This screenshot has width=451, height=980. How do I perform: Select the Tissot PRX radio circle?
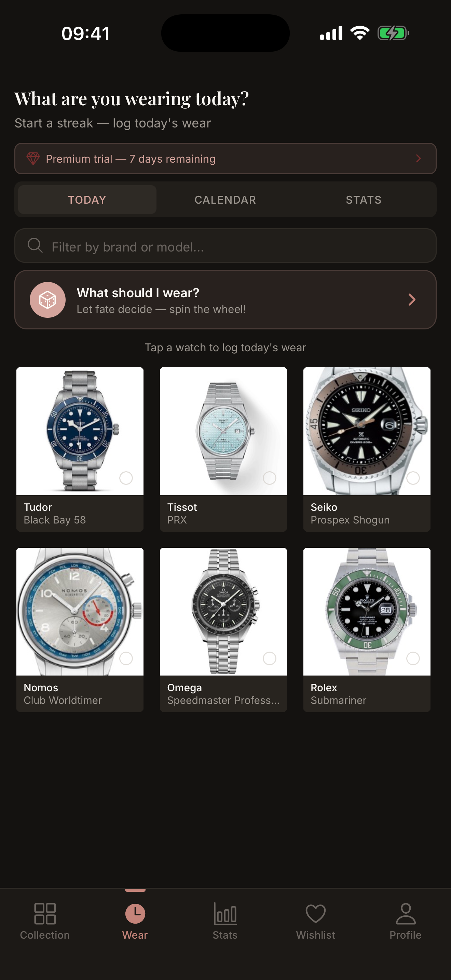270,478
